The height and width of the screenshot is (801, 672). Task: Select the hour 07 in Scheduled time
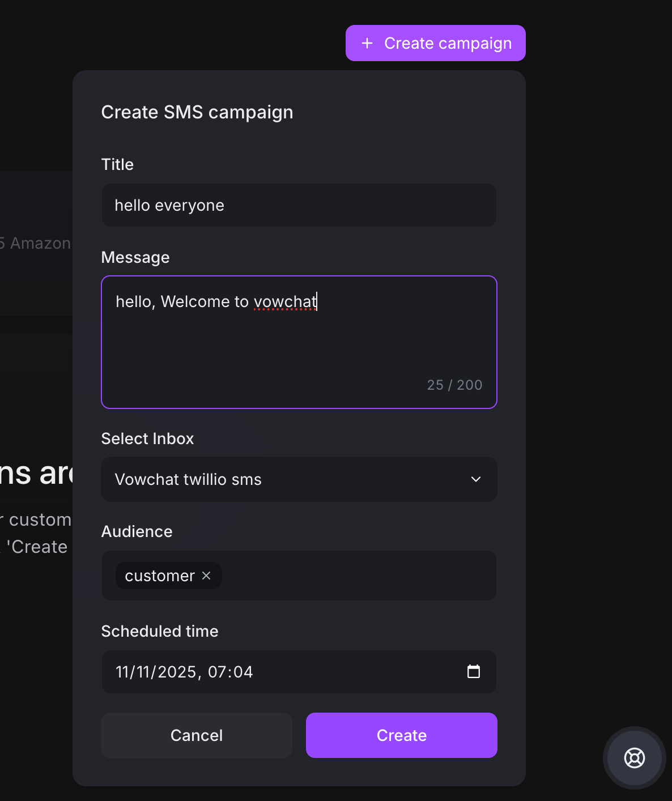click(217, 672)
